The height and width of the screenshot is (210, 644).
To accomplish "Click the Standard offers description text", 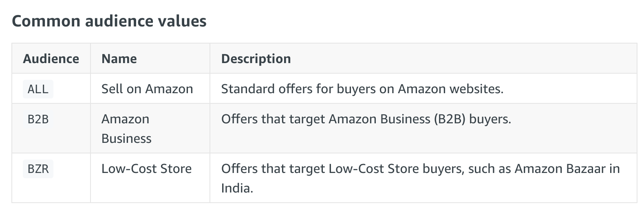I will [x=362, y=89].
